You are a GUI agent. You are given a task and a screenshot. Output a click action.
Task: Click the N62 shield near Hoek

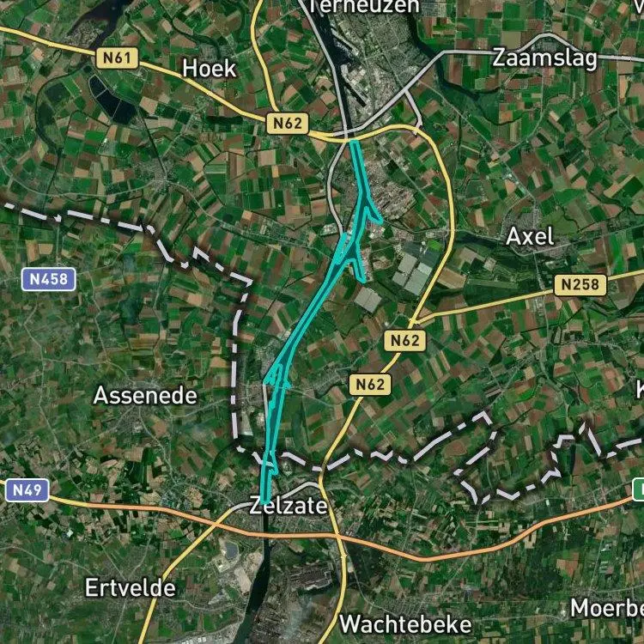click(x=287, y=123)
